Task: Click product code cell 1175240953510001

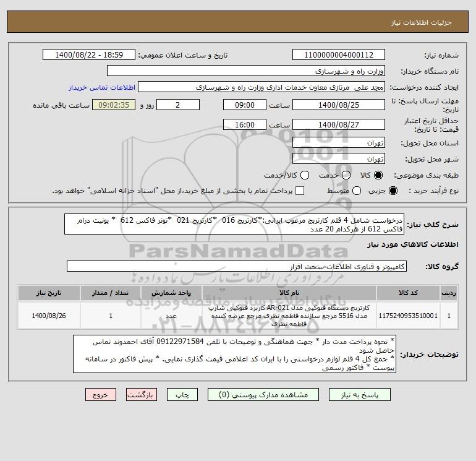Action: tap(408, 316)
